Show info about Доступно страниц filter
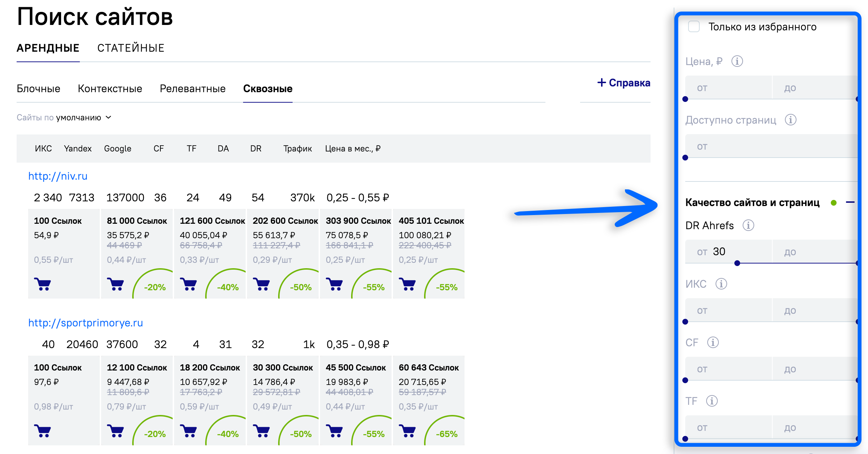Viewport: 868px width, 454px height. (x=790, y=120)
